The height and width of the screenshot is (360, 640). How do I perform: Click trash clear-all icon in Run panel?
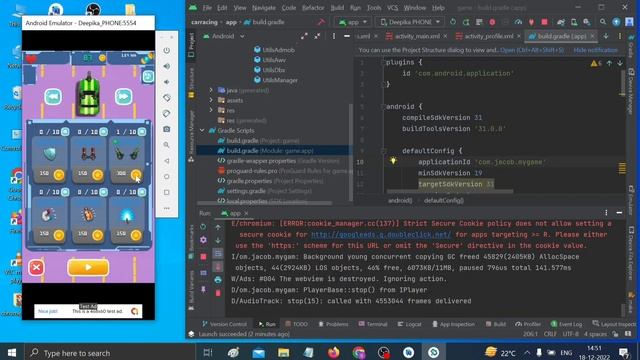click(x=218, y=293)
